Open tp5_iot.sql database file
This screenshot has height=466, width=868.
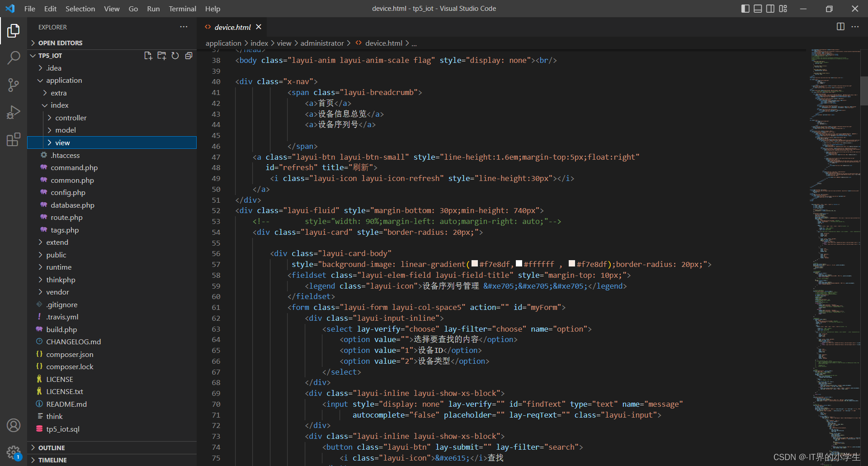coord(63,429)
